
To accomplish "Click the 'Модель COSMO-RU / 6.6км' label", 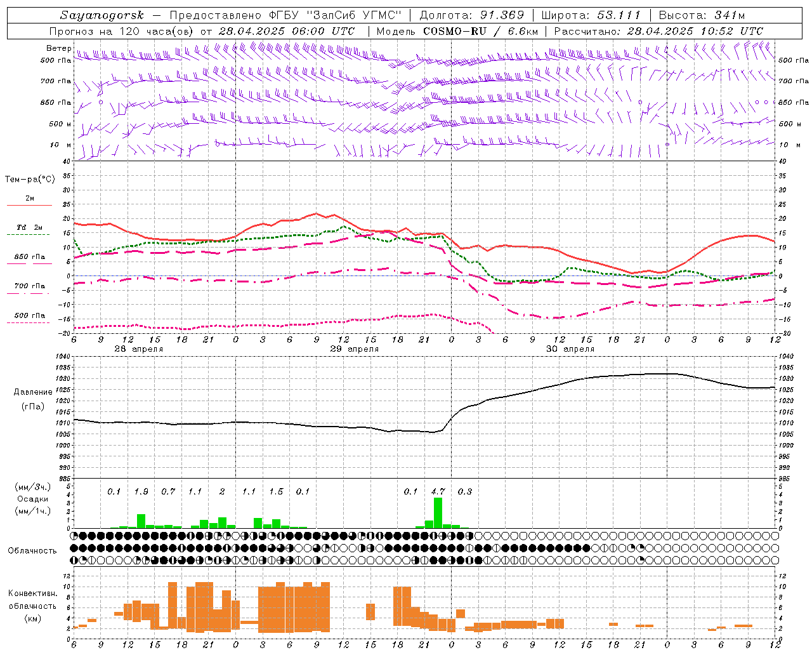I will 457,31.
